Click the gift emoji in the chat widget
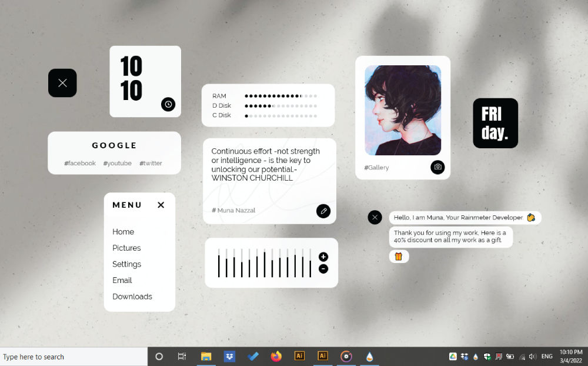The image size is (588, 366). pos(399,257)
